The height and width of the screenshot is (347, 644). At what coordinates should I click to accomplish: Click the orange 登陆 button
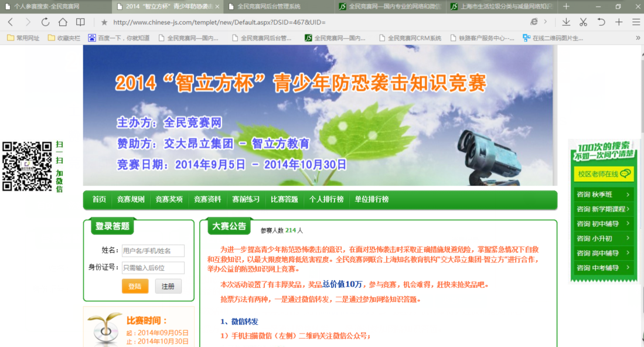coord(135,286)
